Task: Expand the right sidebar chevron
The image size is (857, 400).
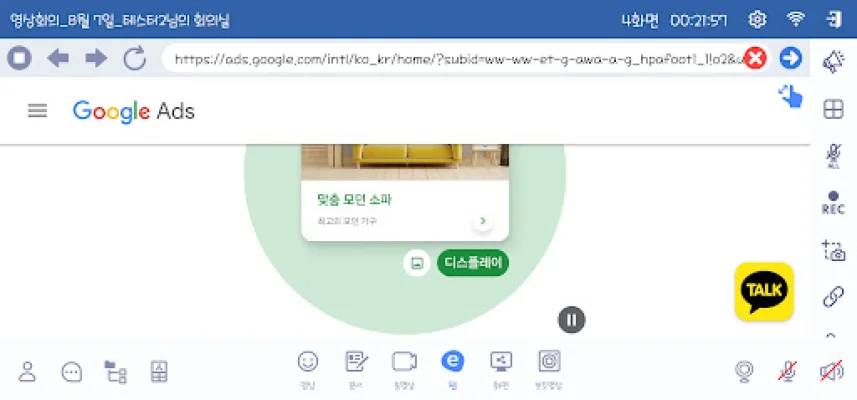Action: coord(830,336)
